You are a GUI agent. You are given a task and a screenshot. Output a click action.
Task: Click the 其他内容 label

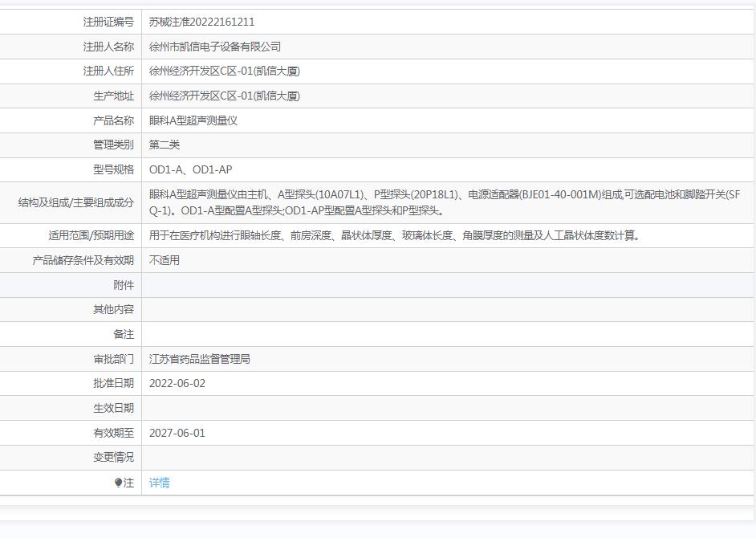click(113, 309)
